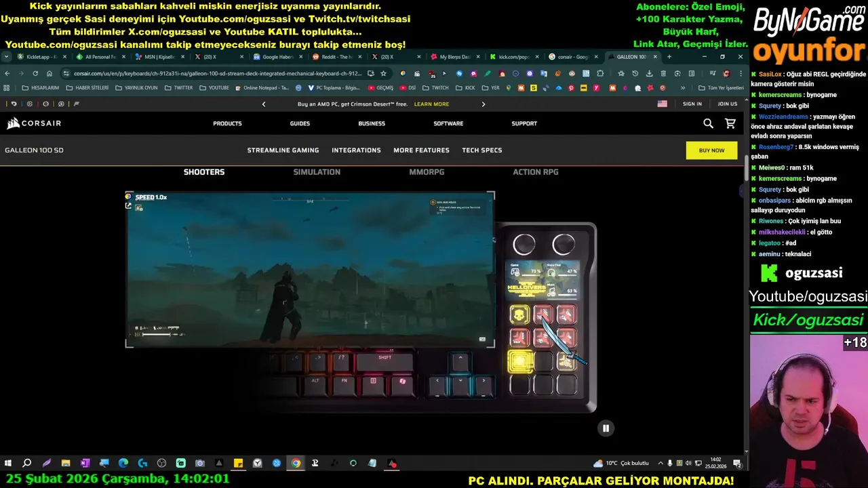
Task: Open sticky notes taskbar icon
Action: point(238,463)
